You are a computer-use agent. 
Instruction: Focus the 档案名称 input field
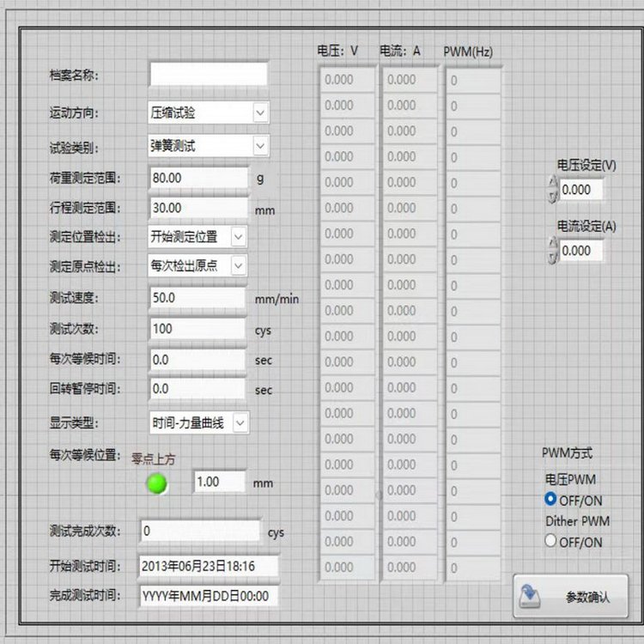(209, 75)
